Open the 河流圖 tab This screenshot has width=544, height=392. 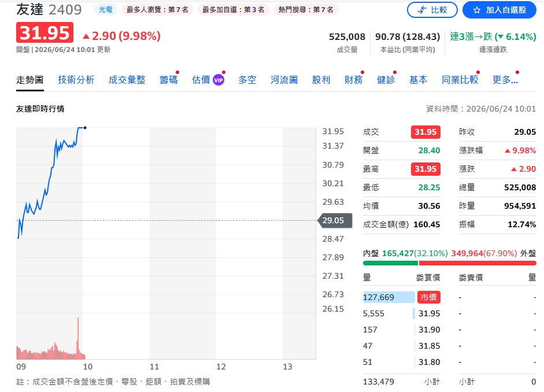coord(284,80)
